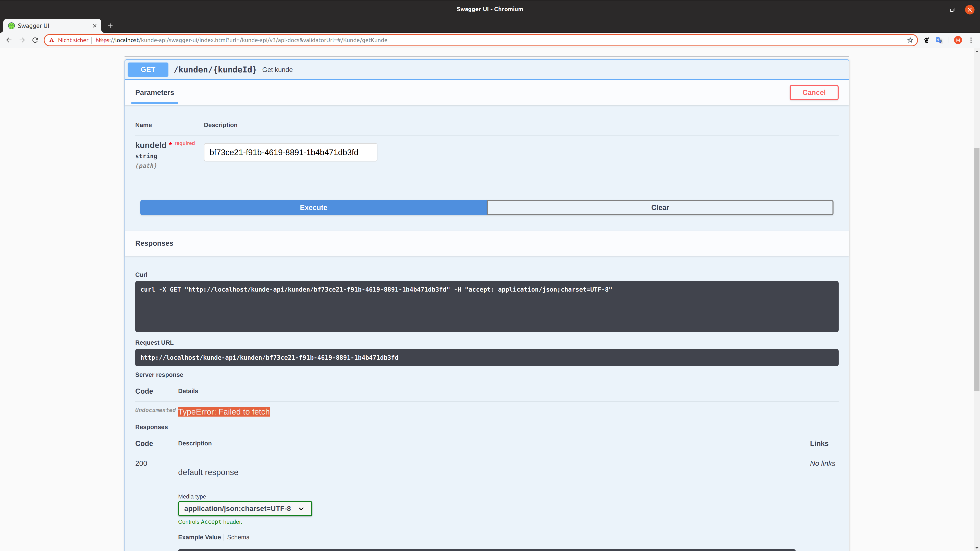This screenshot has width=980, height=551.
Task: Click the scrollbar up arrow
Action: point(977,52)
